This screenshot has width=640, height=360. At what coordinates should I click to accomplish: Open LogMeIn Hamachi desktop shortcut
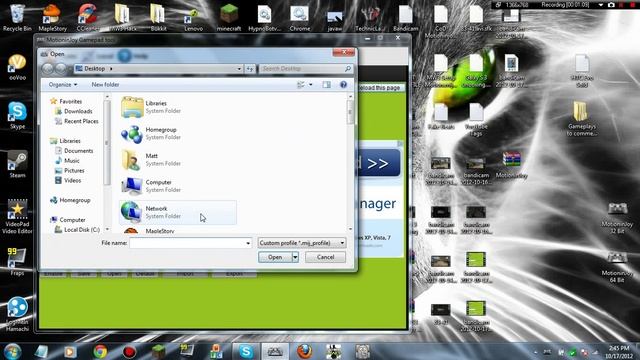[x=17, y=313]
